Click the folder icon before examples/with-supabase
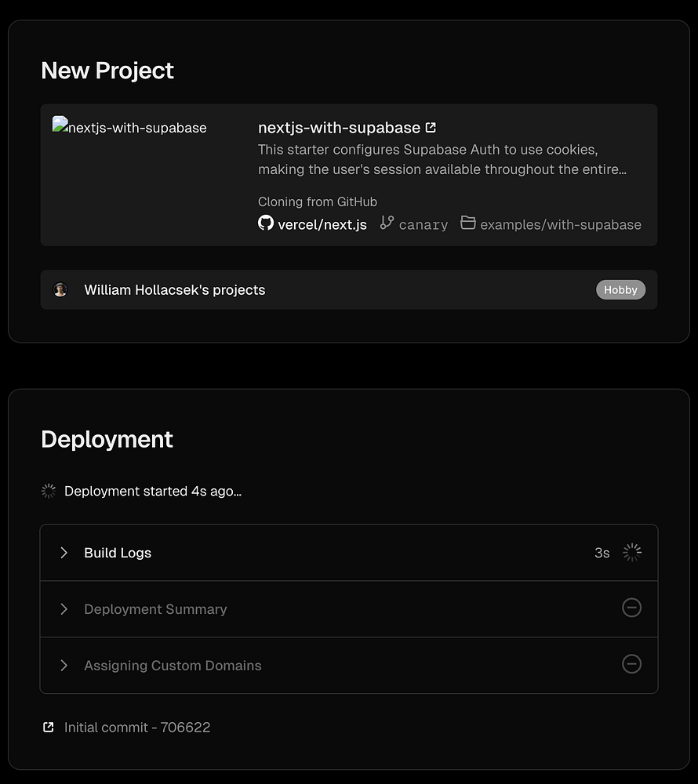 tap(468, 223)
